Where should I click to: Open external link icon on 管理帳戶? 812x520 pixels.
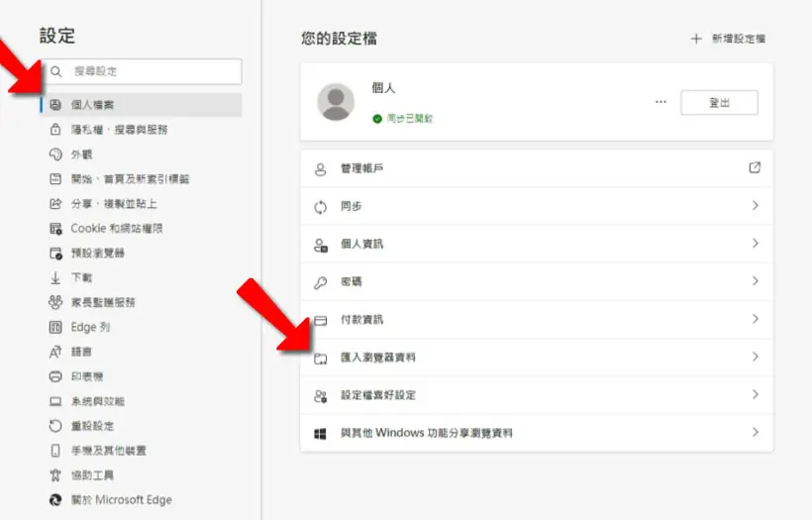coord(755,167)
